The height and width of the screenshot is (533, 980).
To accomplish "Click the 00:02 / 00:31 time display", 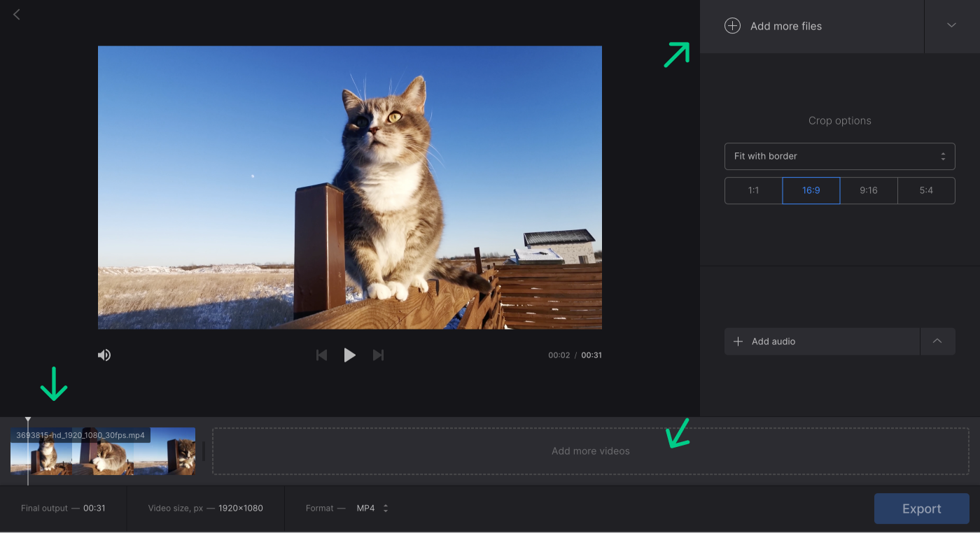I will coord(575,355).
